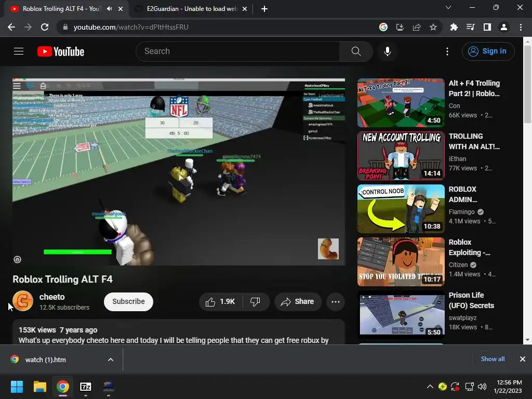Open Prison Life video thumbnail
The image size is (532, 399).
tap(401, 314)
